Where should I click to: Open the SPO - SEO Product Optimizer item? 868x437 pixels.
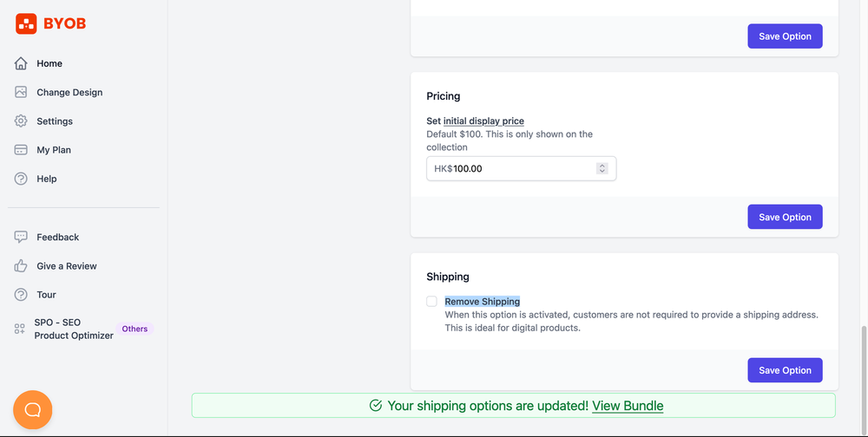(x=74, y=329)
